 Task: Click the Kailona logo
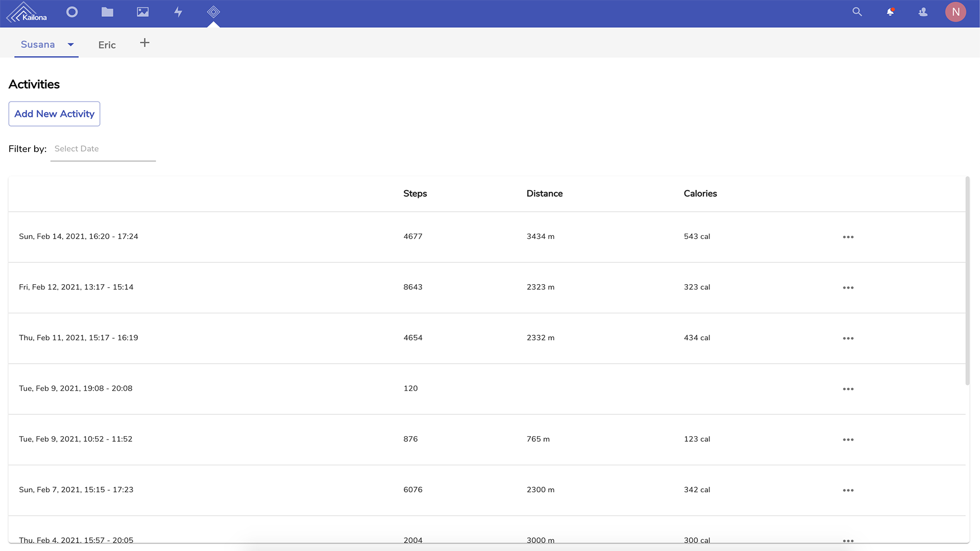click(x=27, y=12)
